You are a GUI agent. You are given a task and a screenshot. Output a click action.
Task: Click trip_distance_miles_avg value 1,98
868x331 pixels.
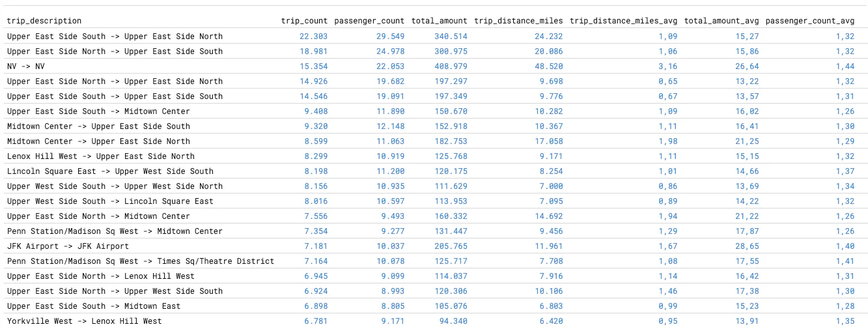pos(667,141)
